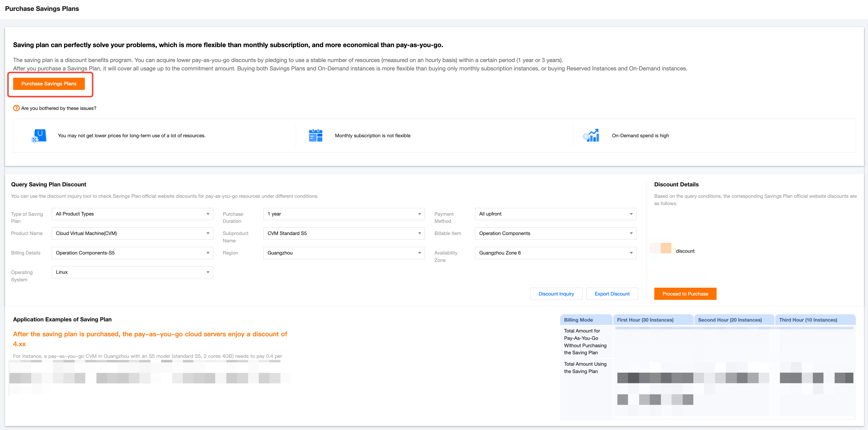Click the rising bar chart icon
868x430 pixels.
coord(591,135)
